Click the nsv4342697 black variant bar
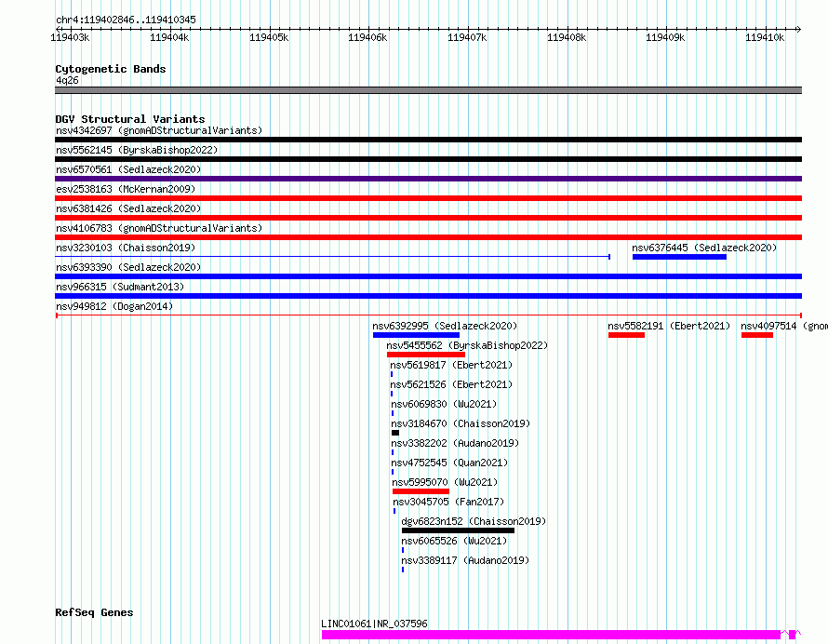Screen dimensions: 828x644 (x=428, y=140)
